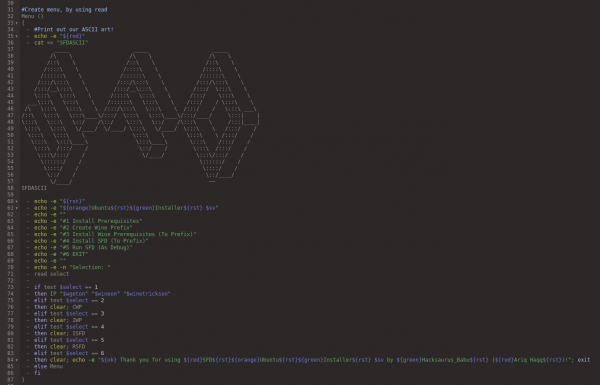Viewport: 600px width, 385px height.
Task: Collapse the fold arrow at line 35
Action: 17,36
